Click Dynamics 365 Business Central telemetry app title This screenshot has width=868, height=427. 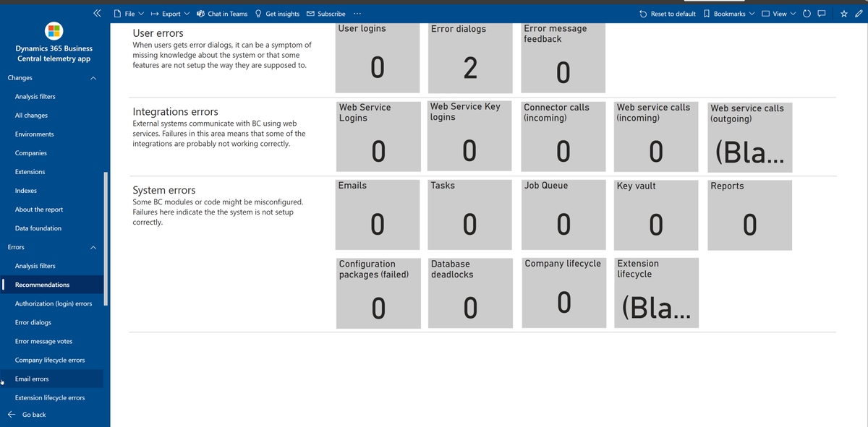coord(54,53)
